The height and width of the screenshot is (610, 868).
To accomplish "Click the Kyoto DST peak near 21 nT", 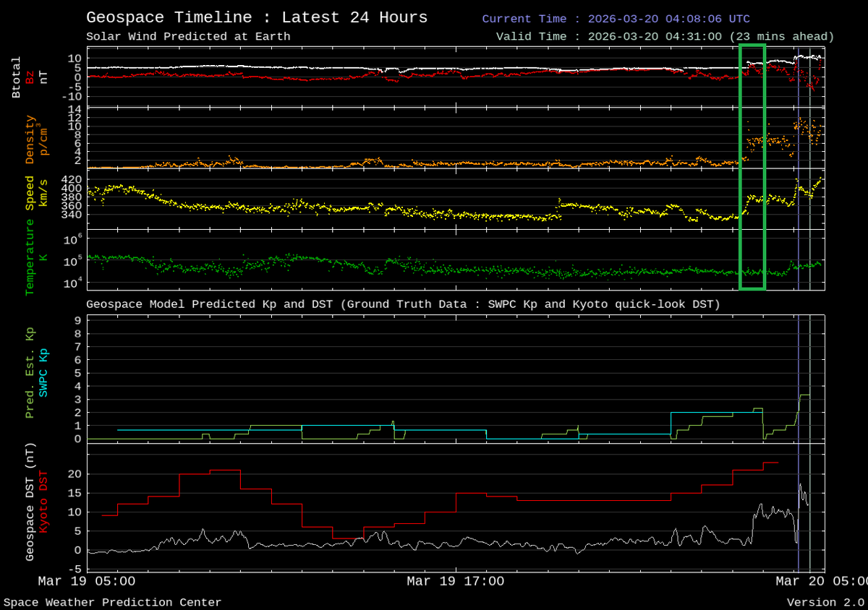I will (226, 471).
